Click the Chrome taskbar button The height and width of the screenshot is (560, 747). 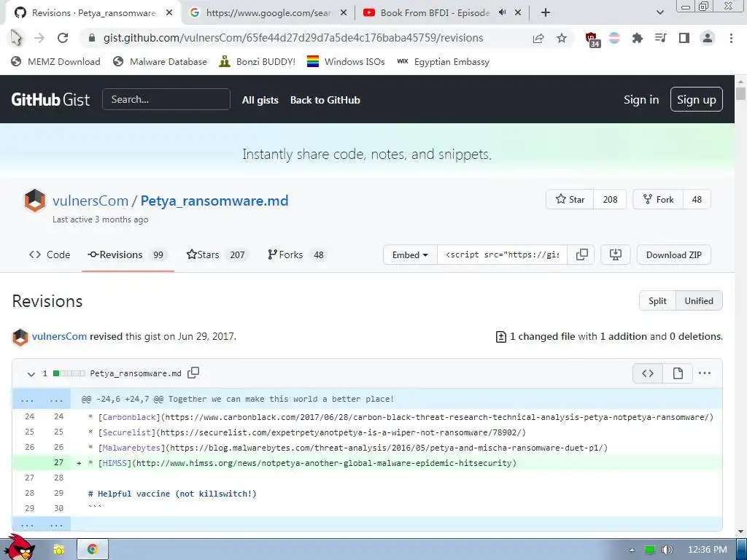click(93, 550)
